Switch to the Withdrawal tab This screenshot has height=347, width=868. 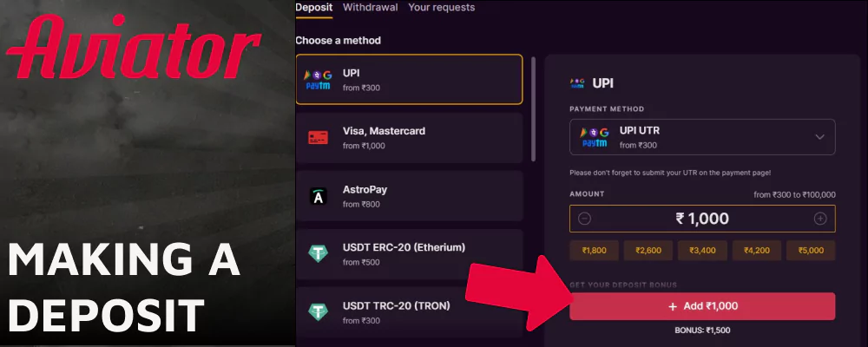(x=370, y=8)
